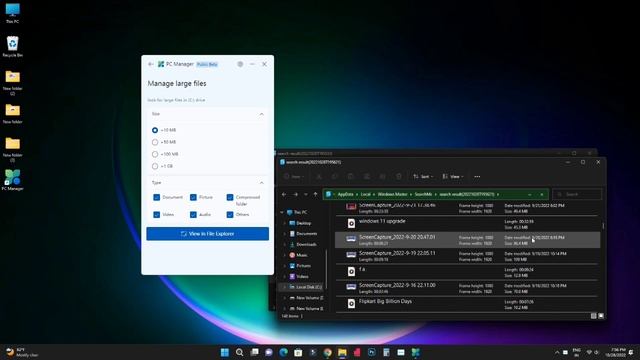Open Windows Start menu
The width and height of the screenshot is (640, 360).
click(x=225, y=352)
